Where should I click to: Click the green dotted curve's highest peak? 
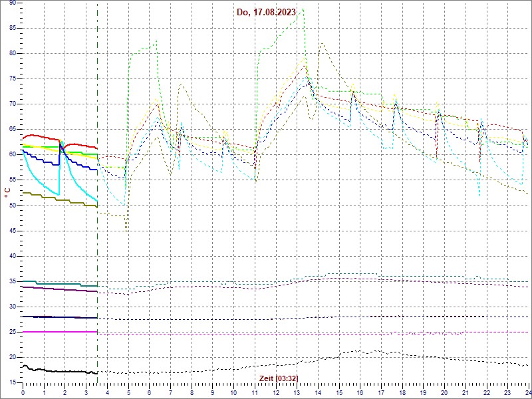pyautogui.click(x=303, y=9)
